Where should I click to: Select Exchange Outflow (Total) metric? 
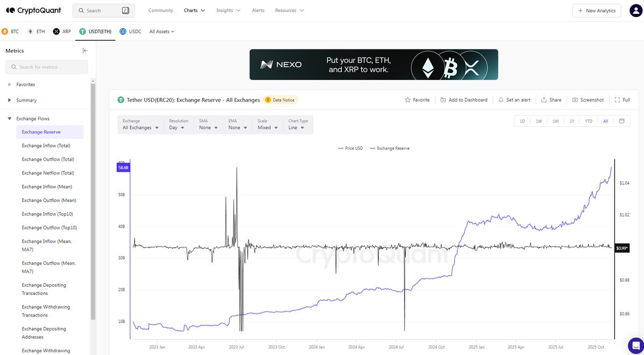[48, 160]
